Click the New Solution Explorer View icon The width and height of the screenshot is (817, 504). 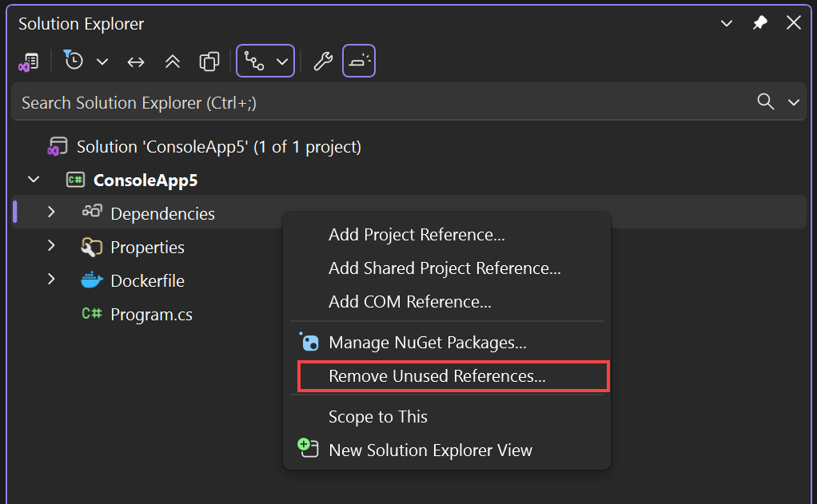(x=308, y=448)
